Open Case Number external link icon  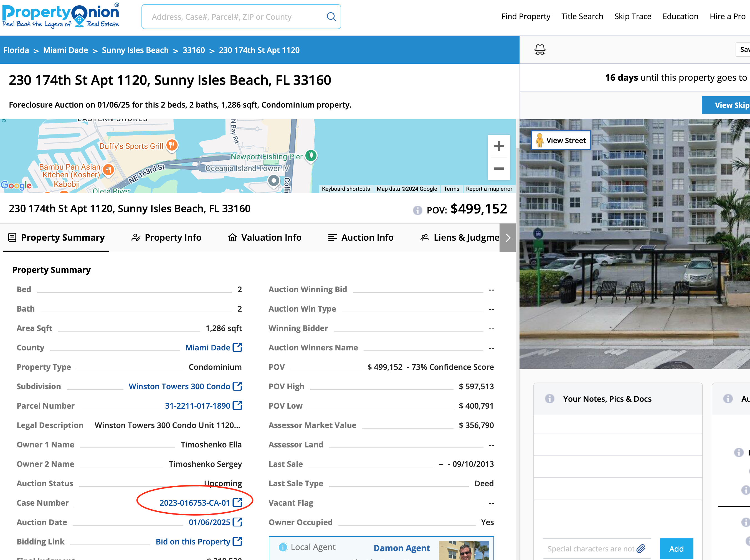(237, 502)
